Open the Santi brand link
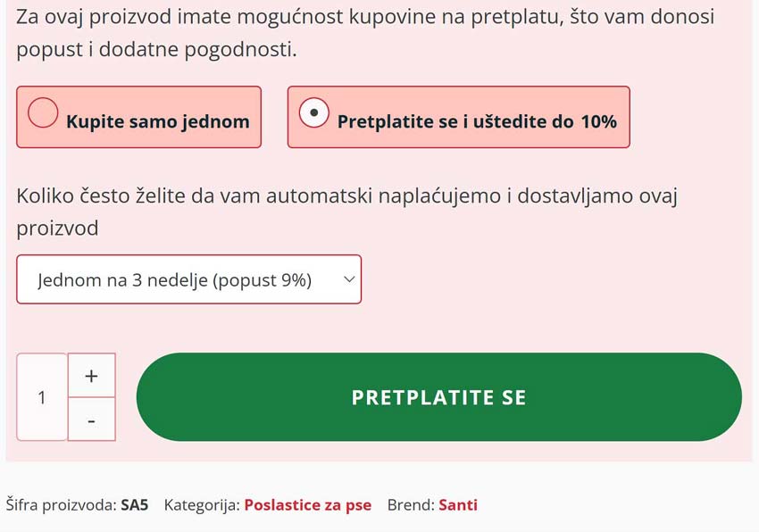This screenshot has width=759, height=532. click(458, 505)
